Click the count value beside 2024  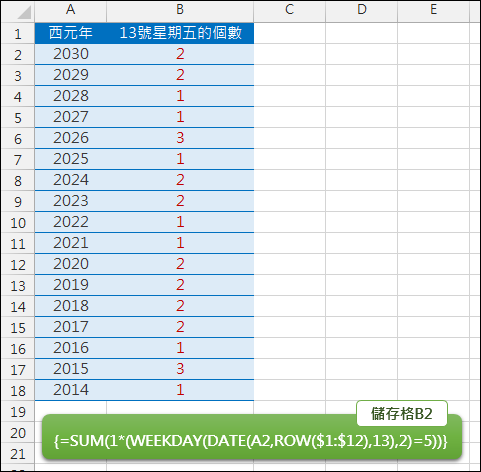[180, 180]
